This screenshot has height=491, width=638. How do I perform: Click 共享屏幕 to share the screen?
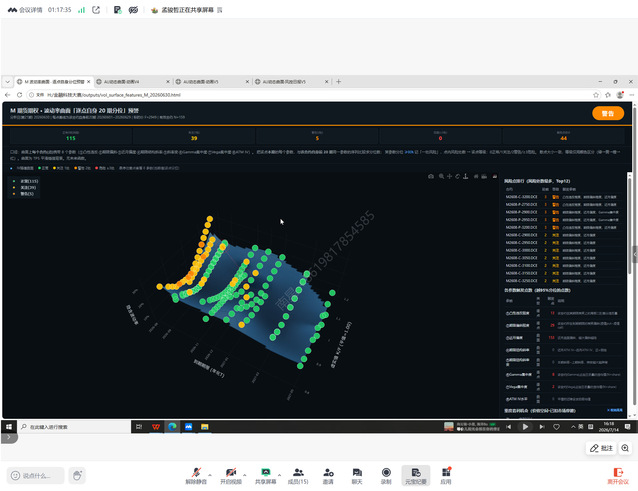[x=265, y=476]
